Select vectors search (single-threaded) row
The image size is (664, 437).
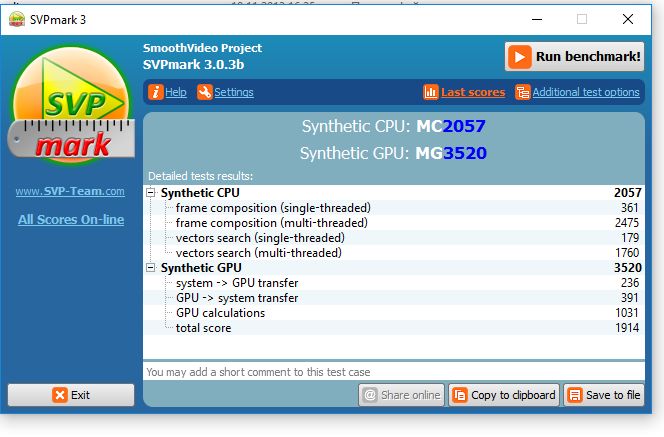[394, 238]
